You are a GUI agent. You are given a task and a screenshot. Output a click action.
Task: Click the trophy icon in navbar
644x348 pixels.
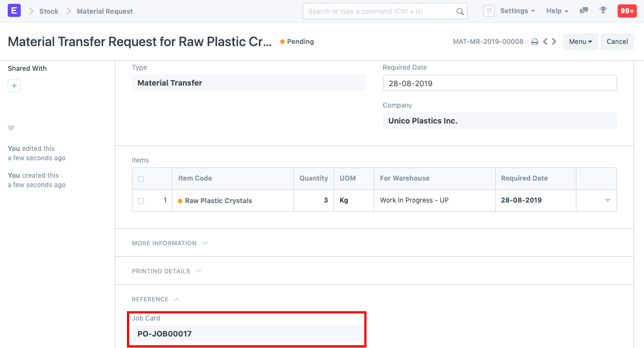603,11
